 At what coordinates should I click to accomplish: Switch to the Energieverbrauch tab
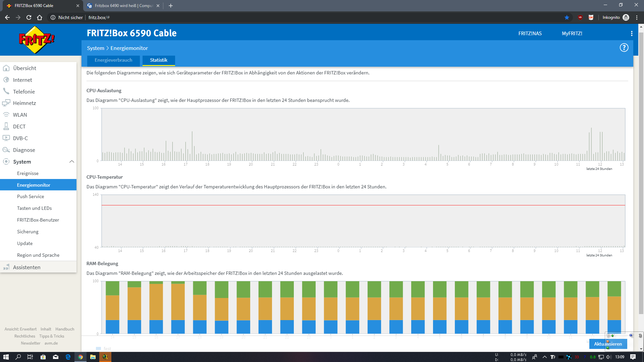pos(113,60)
